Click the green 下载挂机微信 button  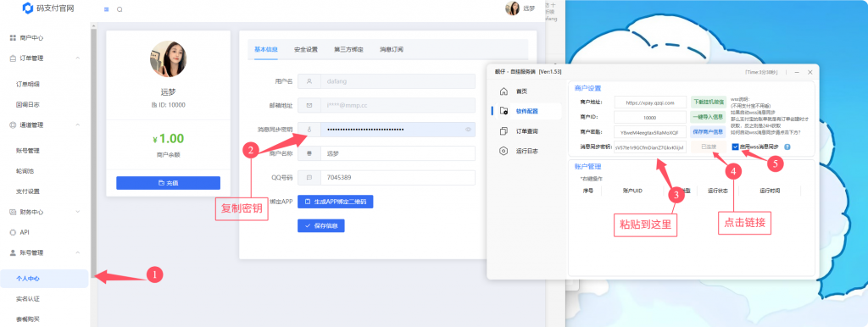[708, 103]
